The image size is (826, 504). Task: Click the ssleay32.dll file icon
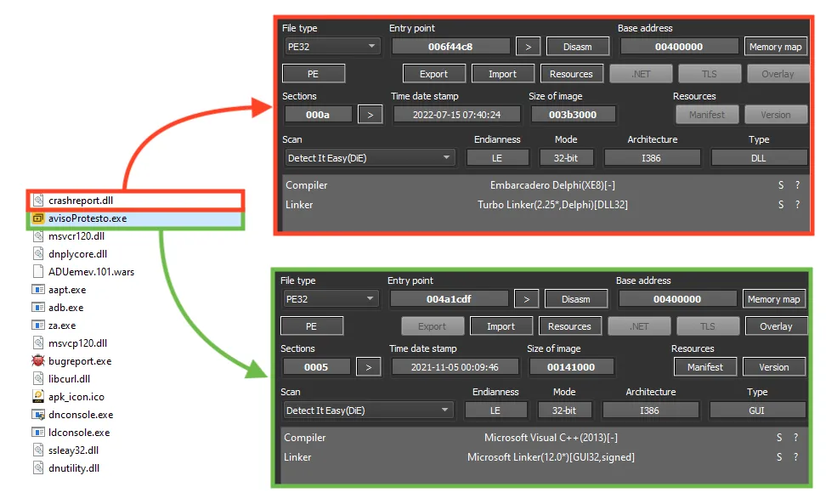point(38,450)
